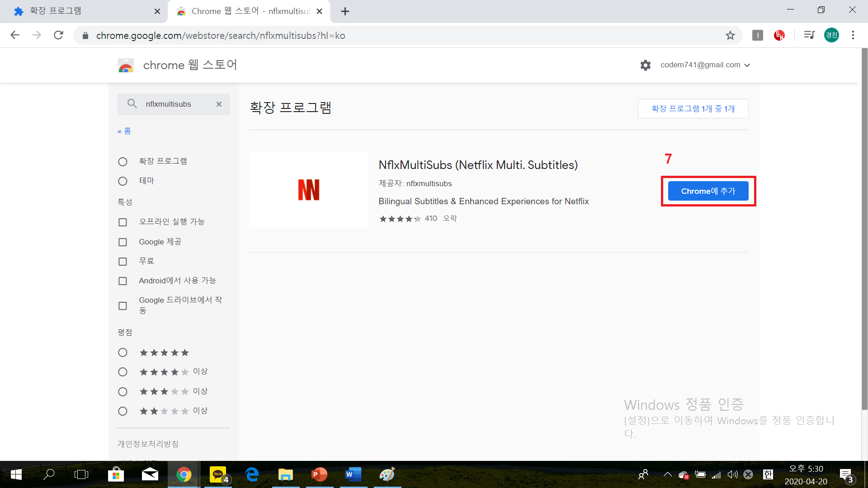Select the 확장 프로그램 radio option

[x=123, y=161]
